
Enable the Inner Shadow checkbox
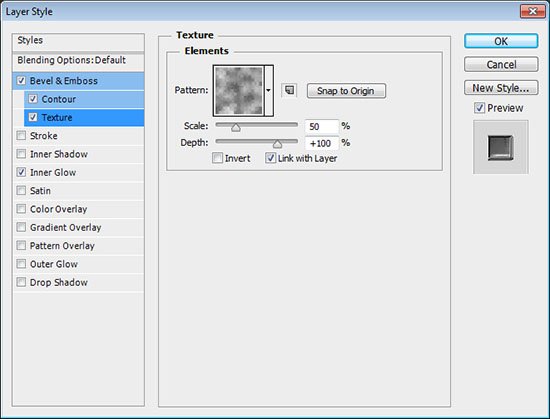pyautogui.click(x=21, y=154)
